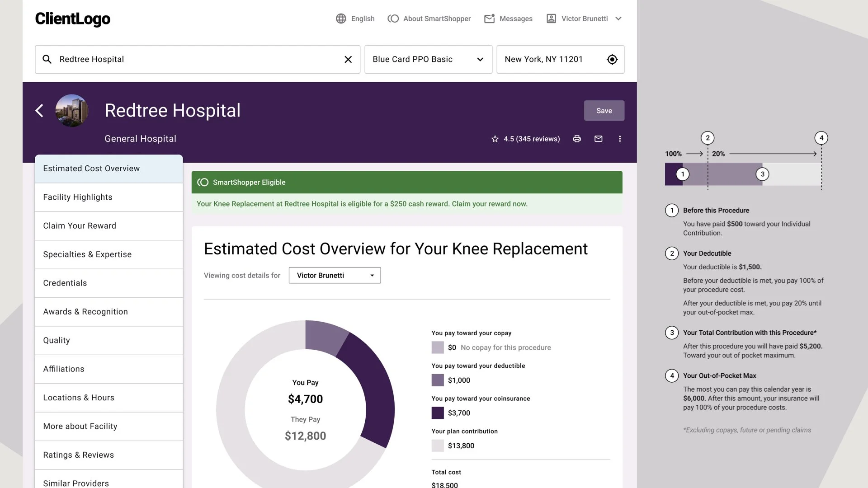Expand the Blue Card PPO Basic dropdown
Screen dimensions: 868x488
[480, 60]
